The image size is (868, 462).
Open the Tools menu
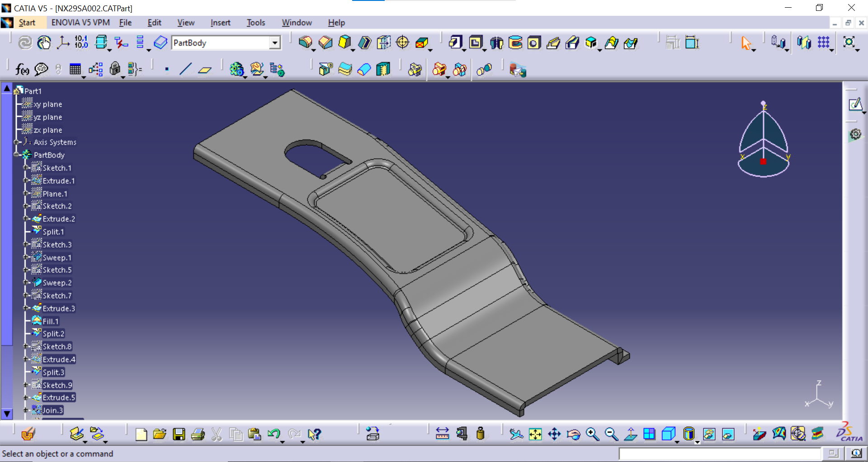pyautogui.click(x=256, y=23)
